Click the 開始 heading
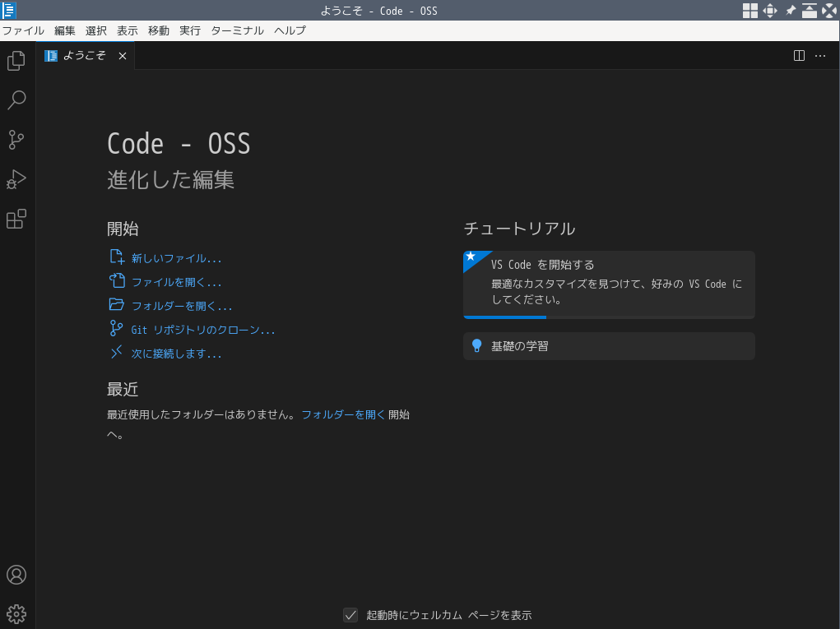The height and width of the screenshot is (629, 840). (x=123, y=229)
